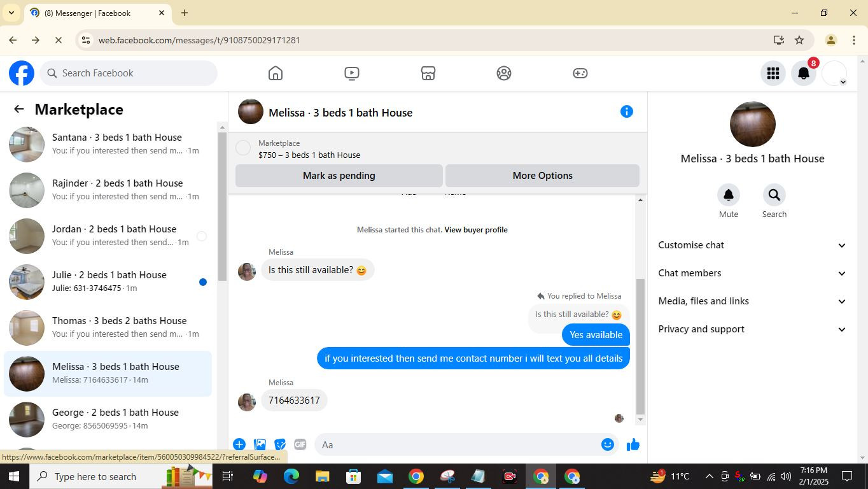The image size is (868, 489).
Task: Click Mark as pending button
Action: click(339, 176)
